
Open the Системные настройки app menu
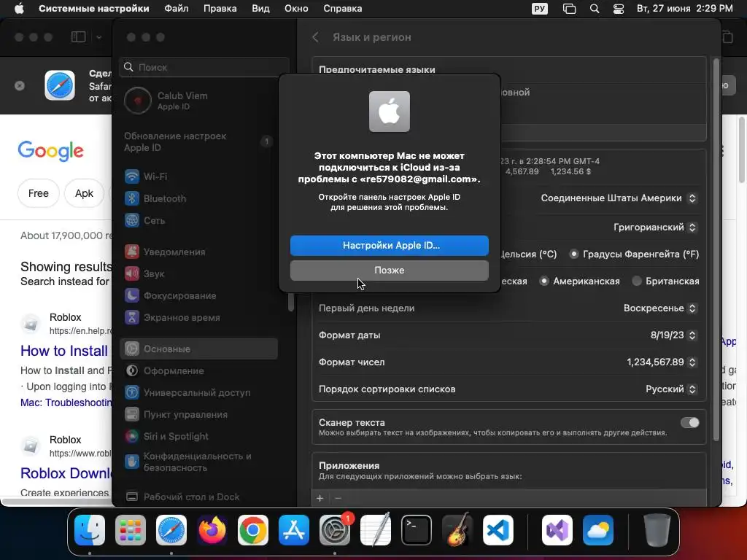(x=94, y=9)
